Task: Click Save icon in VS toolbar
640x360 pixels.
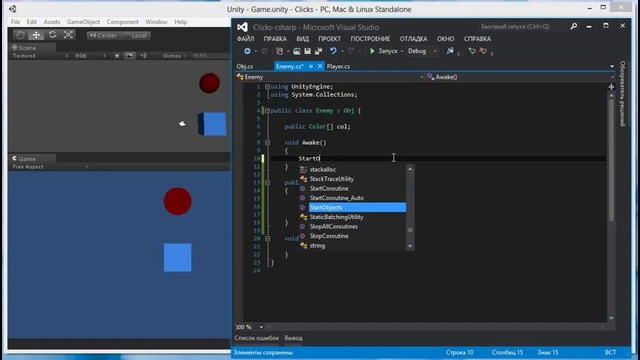Action: point(307,51)
